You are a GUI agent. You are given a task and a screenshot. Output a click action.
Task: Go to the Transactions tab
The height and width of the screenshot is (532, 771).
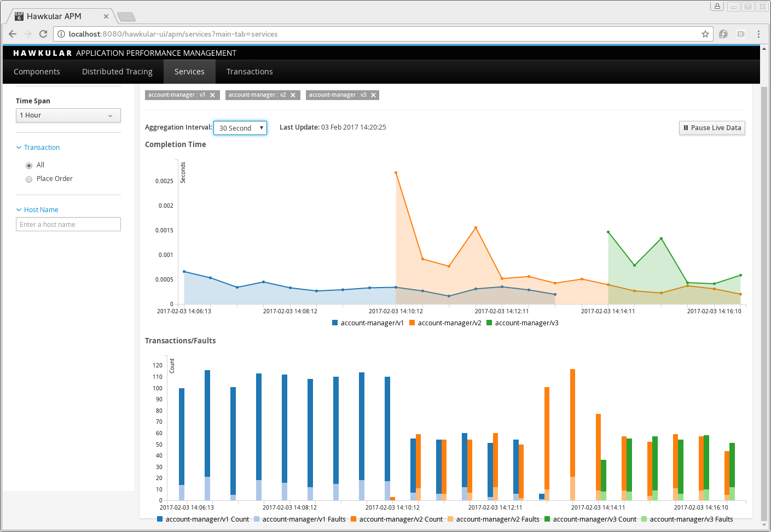(250, 72)
